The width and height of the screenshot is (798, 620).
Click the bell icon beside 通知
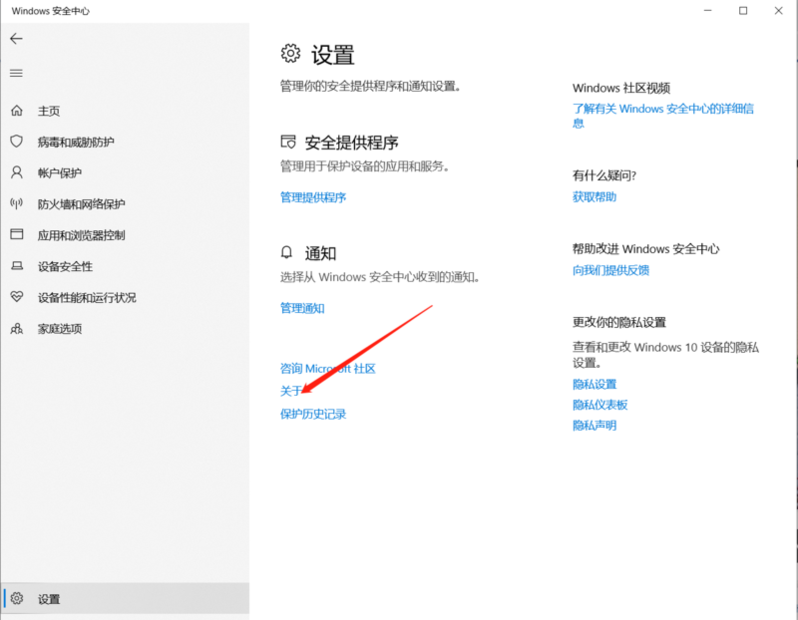287,252
